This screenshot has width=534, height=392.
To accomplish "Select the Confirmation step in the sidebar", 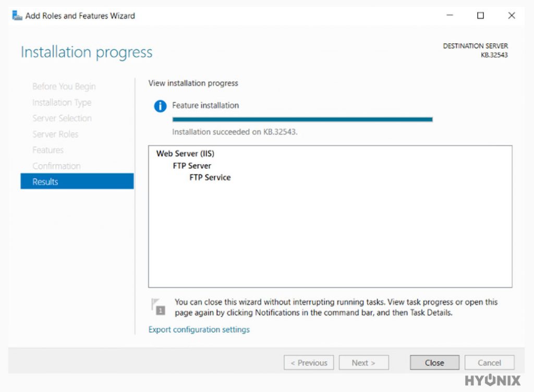I will pos(56,166).
